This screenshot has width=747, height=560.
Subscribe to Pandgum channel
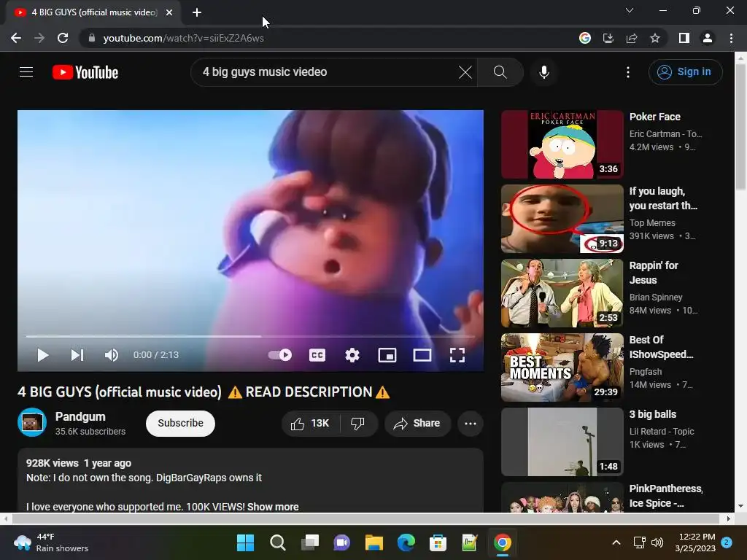pyautogui.click(x=180, y=424)
